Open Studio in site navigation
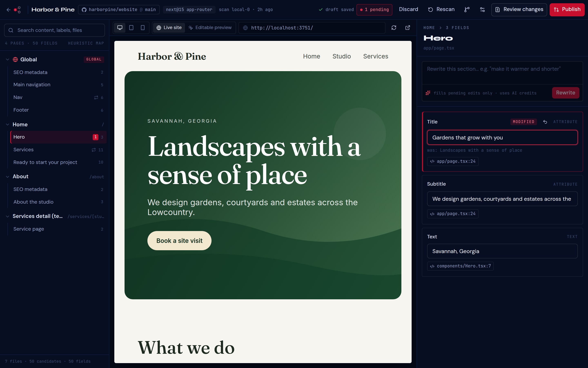 tap(341, 56)
